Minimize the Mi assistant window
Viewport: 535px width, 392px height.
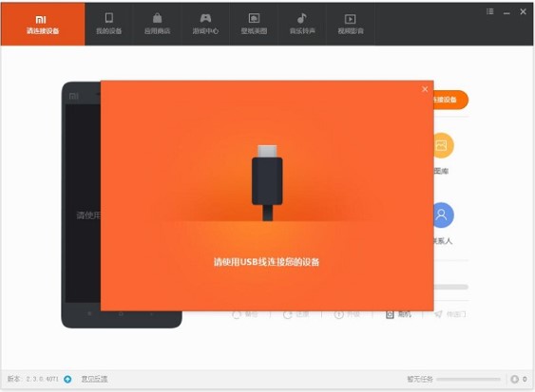(x=506, y=12)
